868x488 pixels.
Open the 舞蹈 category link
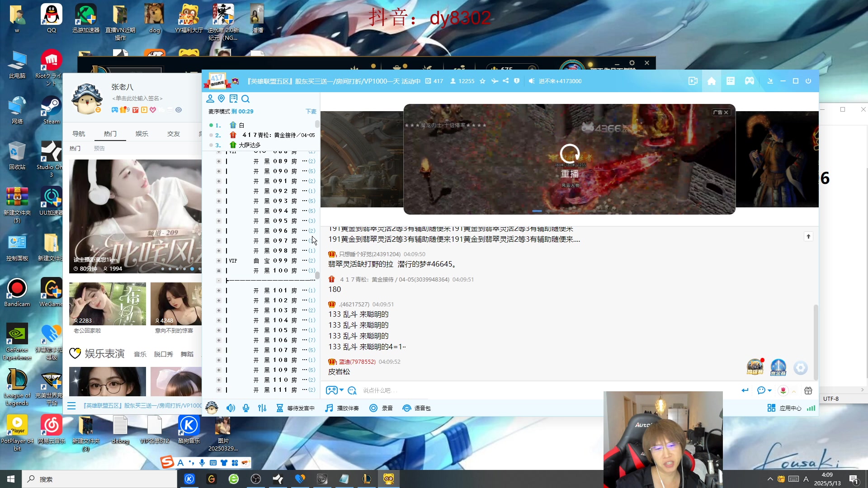(187, 354)
